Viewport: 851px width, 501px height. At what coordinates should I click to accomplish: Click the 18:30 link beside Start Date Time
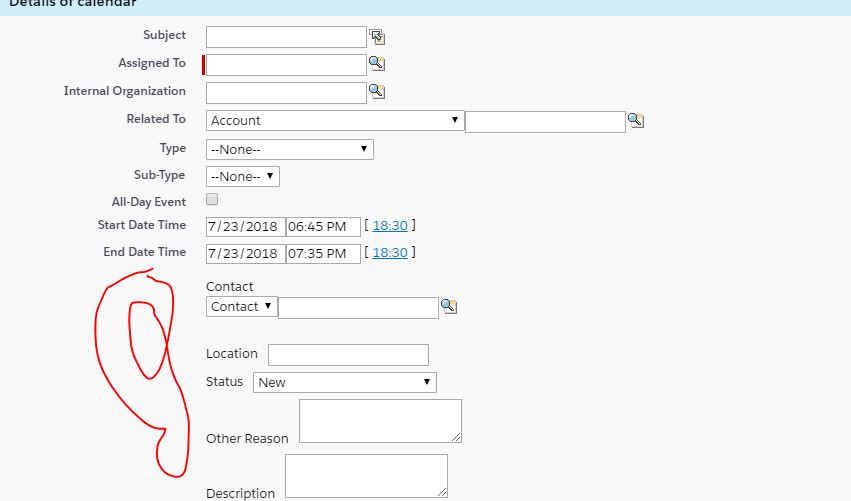390,225
